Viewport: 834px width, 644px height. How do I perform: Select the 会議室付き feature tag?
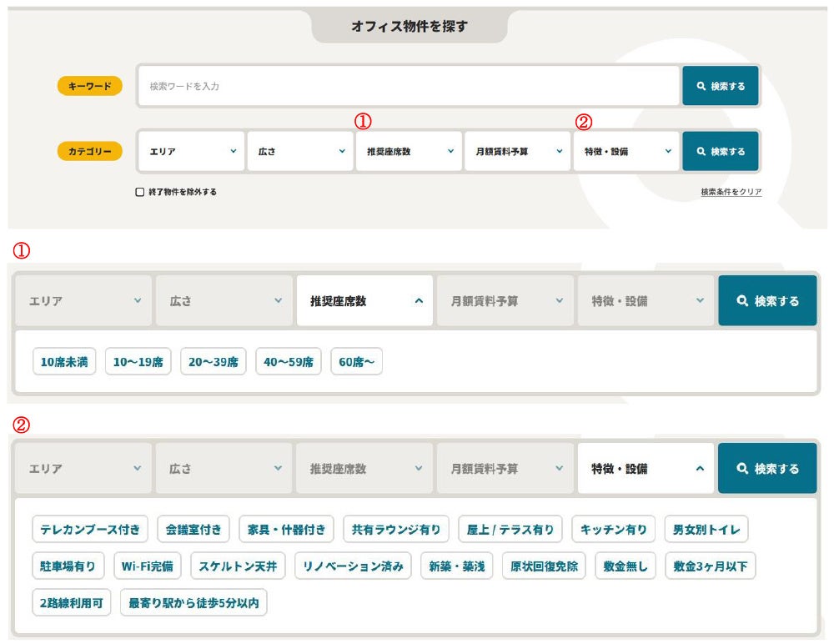193,530
